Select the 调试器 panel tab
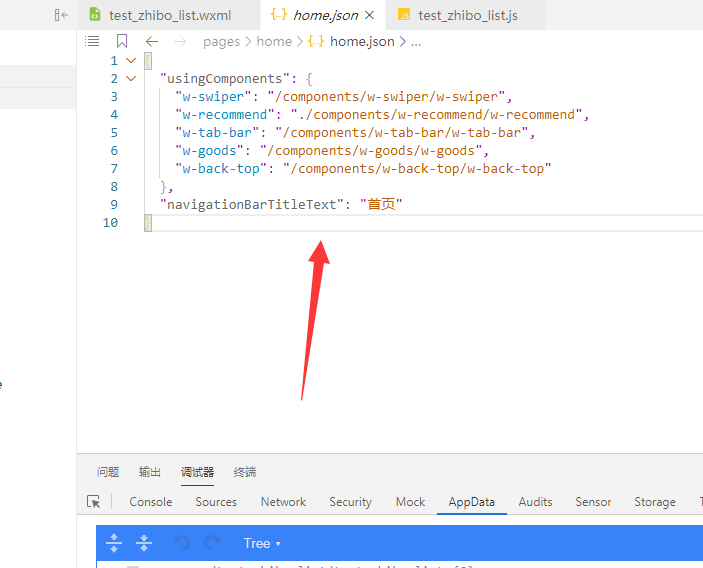703x568 pixels. tap(197, 472)
